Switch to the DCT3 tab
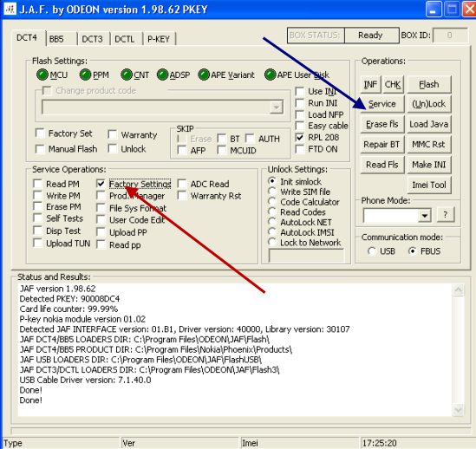This screenshot has width=476, height=449. (x=93, y=39)
